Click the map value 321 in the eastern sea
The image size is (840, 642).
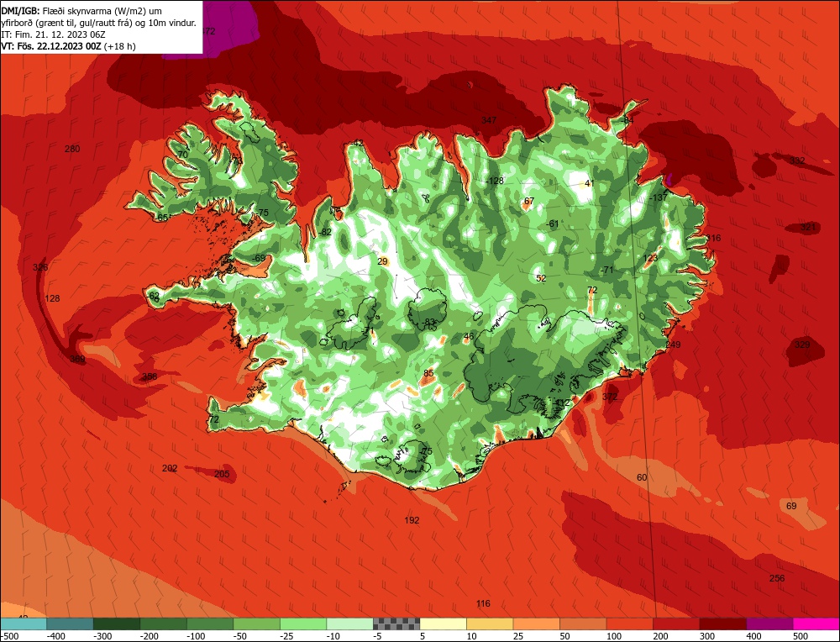pos(808,227)
